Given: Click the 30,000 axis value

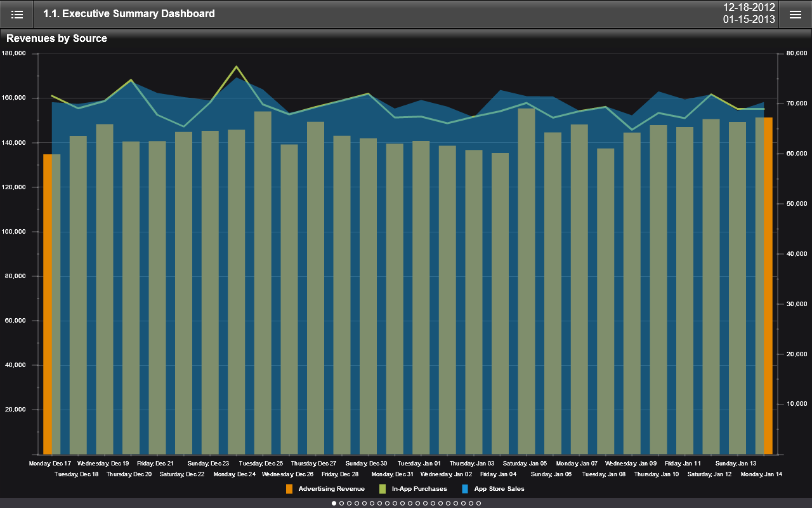Looking at the screenshot, I should click(x=796, y=304).
